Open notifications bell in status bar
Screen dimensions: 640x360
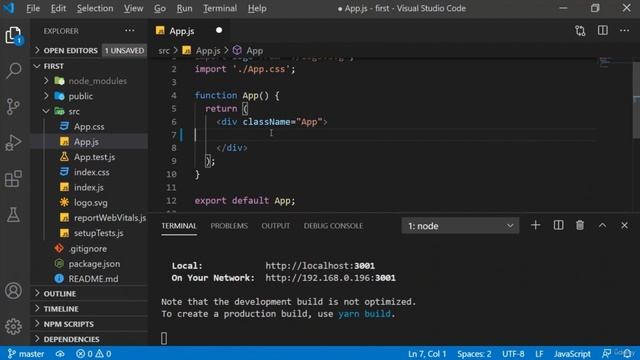click(x=627, y=353)
